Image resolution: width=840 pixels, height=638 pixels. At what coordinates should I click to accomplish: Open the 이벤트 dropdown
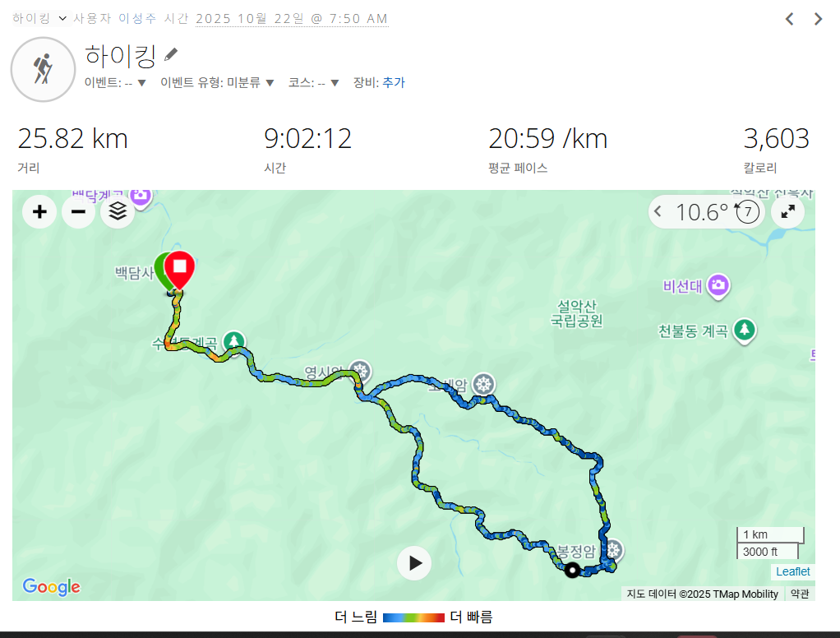tap(115, 82)
